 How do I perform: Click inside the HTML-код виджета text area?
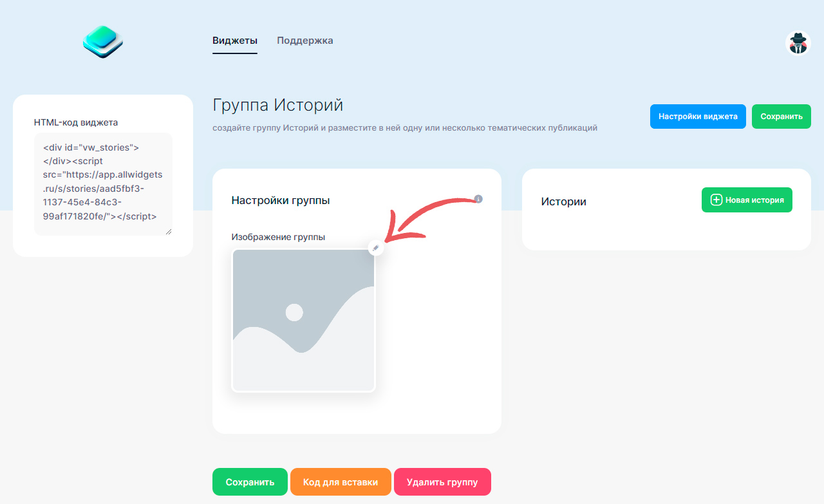click(103, 183)
